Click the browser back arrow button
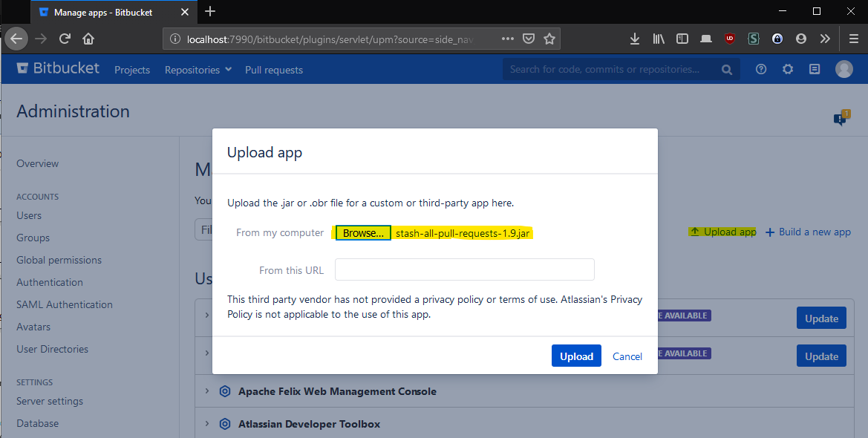This screenshot has width=868, height=438. [x=16, y=38]
